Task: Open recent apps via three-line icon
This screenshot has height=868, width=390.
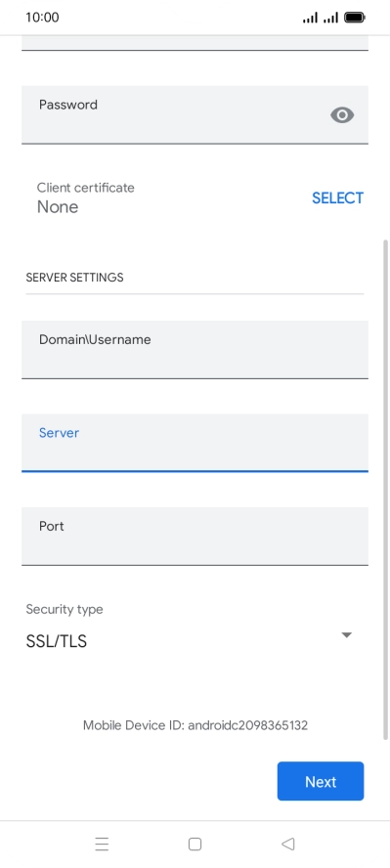Action: click(102, 844)
